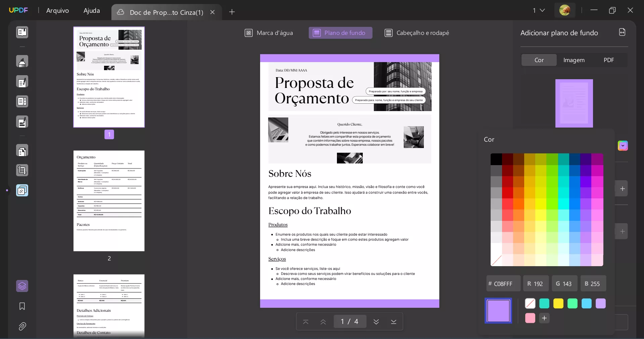Open the Bookmarks panel icon
Screen dimensions: 644x339
(22, 306)
